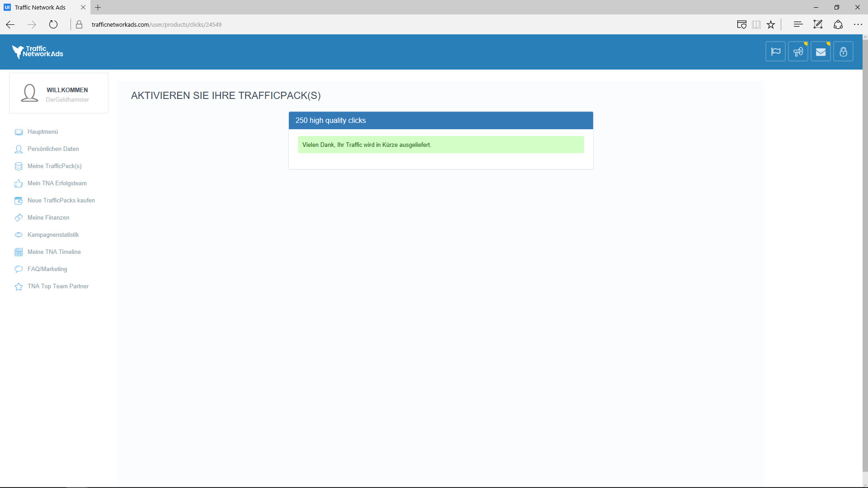This screenshot has width=868, height=488.
Task: Refresh the page with reload button
Action: (x=53, y=24)
